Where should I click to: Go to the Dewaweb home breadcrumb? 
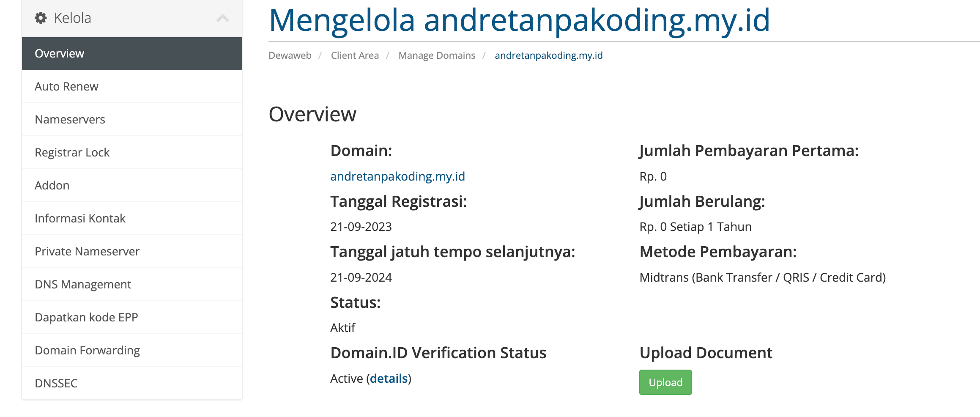click(290, 55)
